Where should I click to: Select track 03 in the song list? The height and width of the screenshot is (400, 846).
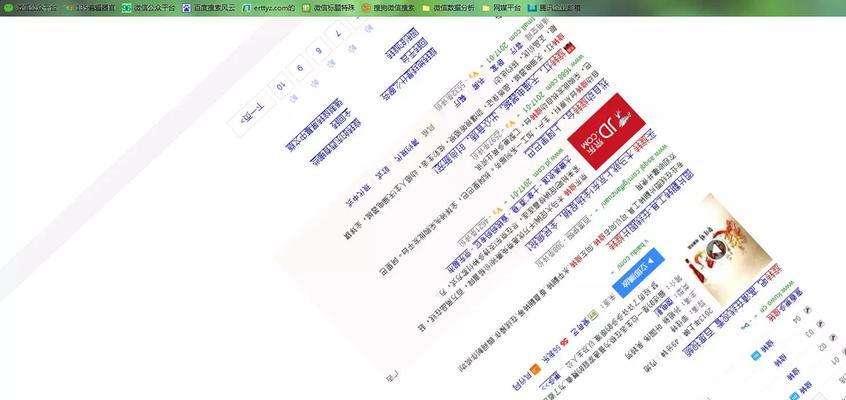[x=810, y=334]
